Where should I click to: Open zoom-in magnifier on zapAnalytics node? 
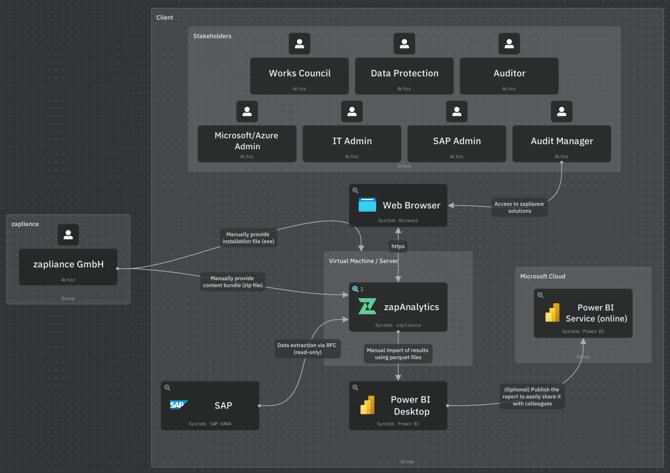tap(355, 289)
